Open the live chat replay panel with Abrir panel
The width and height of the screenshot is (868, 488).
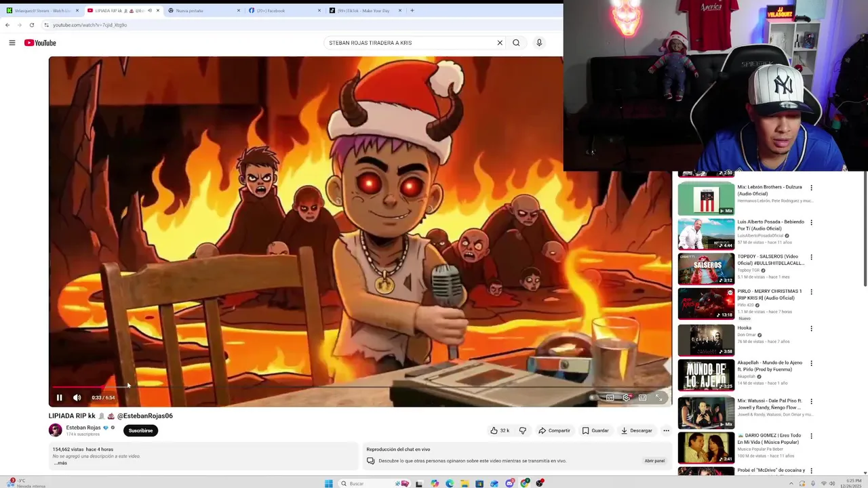click(x=654, y=461)
